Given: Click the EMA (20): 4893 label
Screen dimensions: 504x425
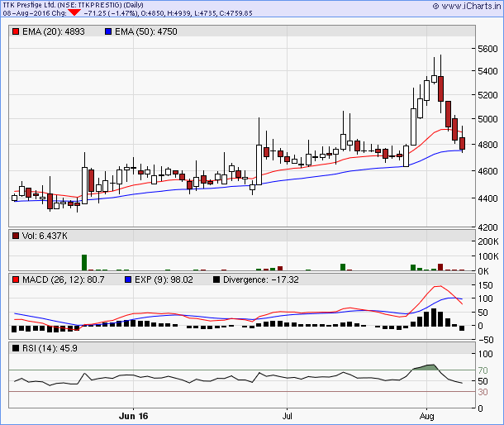Looking at the screenshot, I should point(54,31).
